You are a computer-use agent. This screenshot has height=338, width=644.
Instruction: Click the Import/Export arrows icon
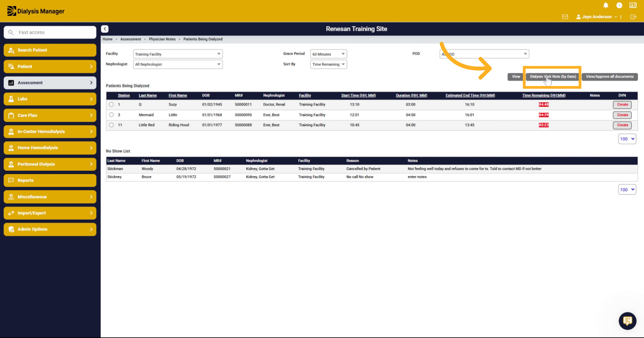pos(11,213)
